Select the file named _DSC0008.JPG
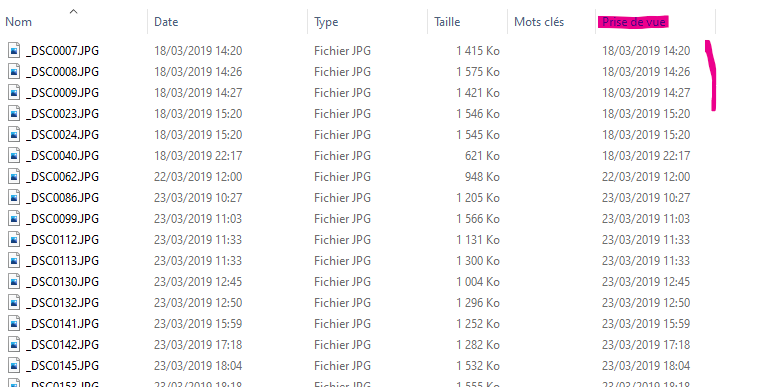The image size is (758, 387). (x=62, y=72)
